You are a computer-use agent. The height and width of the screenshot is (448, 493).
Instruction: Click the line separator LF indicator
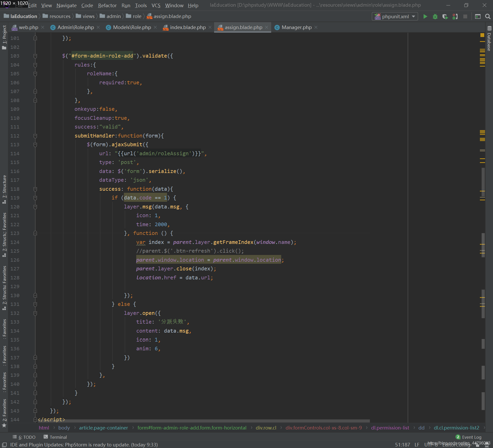pos(417,445)
